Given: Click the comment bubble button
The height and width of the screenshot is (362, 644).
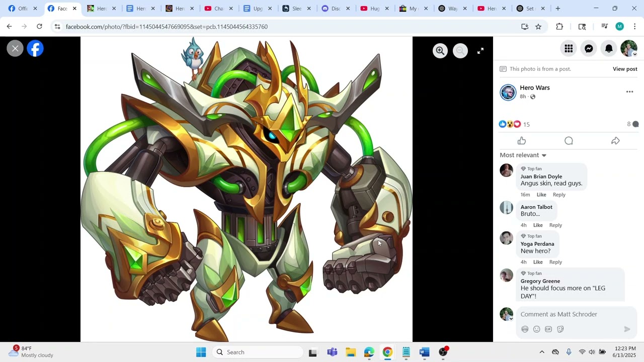Looking at the screenshot, I should click(x=569, y=141).
